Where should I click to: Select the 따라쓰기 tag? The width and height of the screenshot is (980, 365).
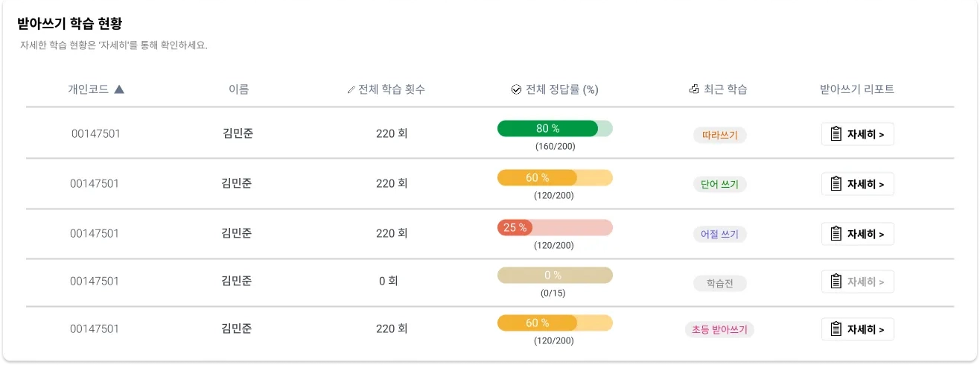[x=719, y=135]
